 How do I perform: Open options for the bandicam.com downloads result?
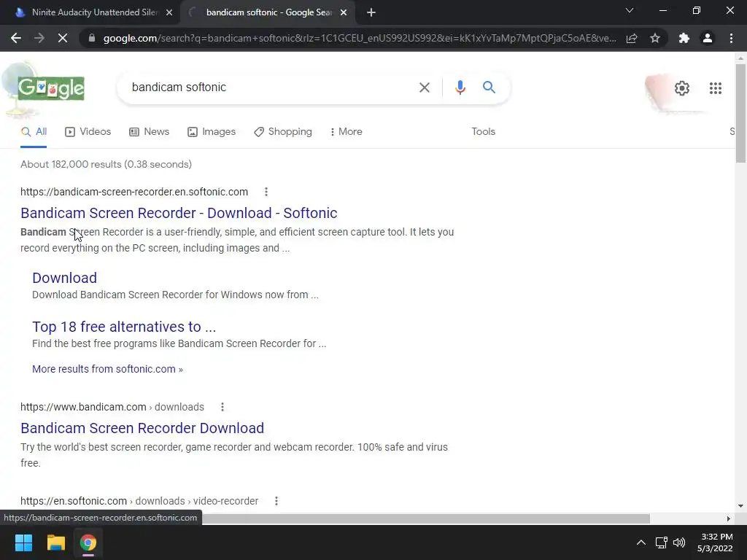click(222, 407)
